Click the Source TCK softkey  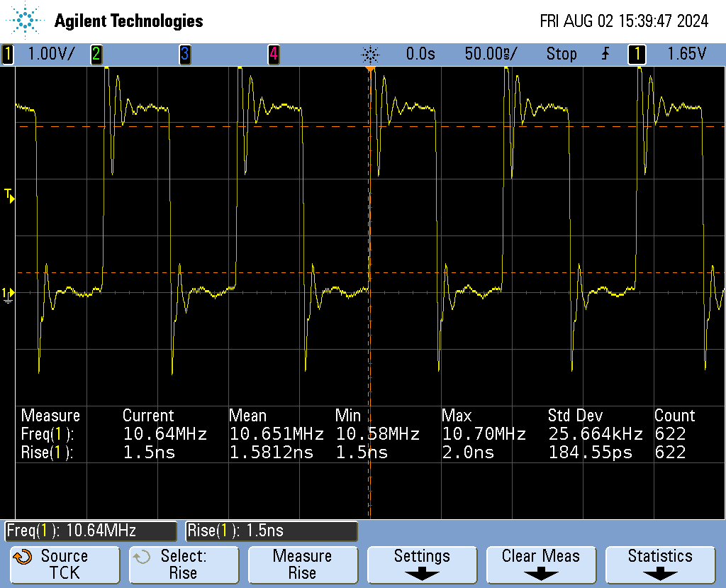[64, 565]
